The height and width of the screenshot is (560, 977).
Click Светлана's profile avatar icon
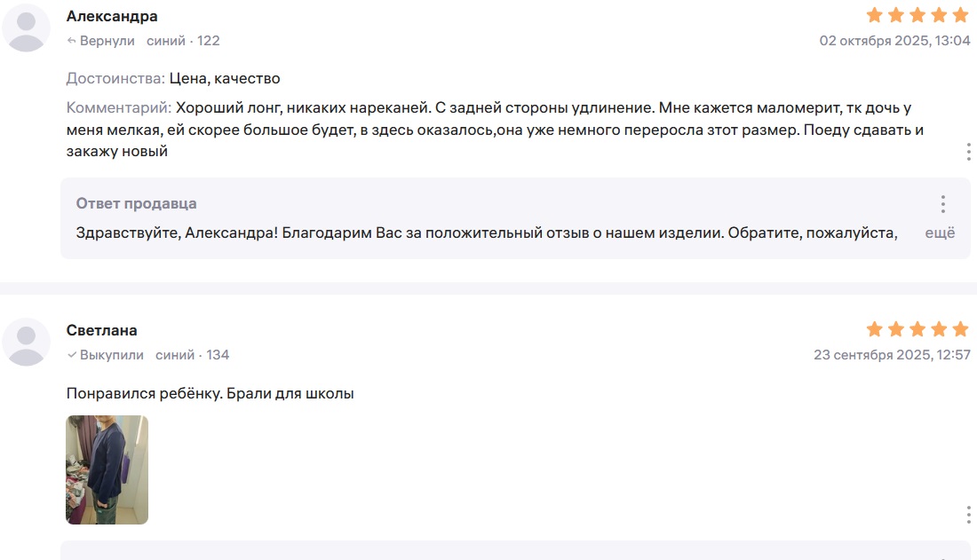coord(27,342)
